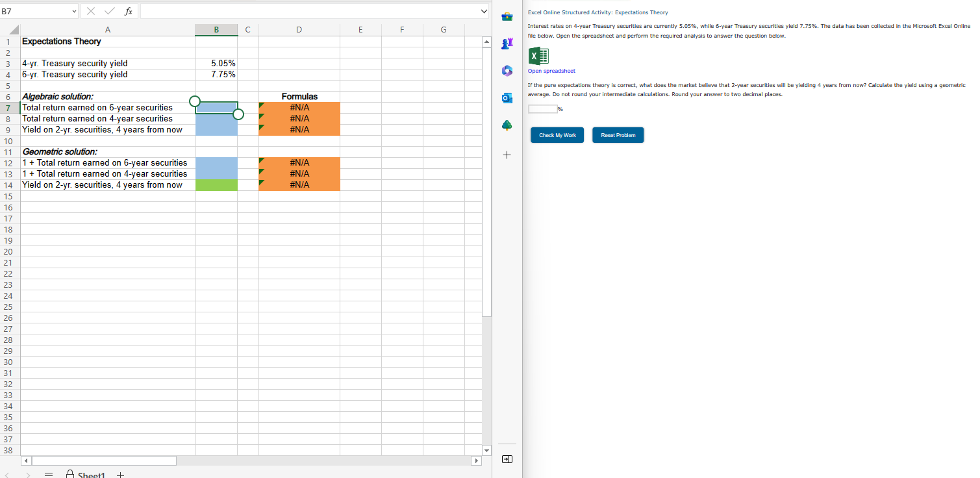Click the collapse sidebar panel icon
This screenshot has height=478, width=980.
pos(507,459)
